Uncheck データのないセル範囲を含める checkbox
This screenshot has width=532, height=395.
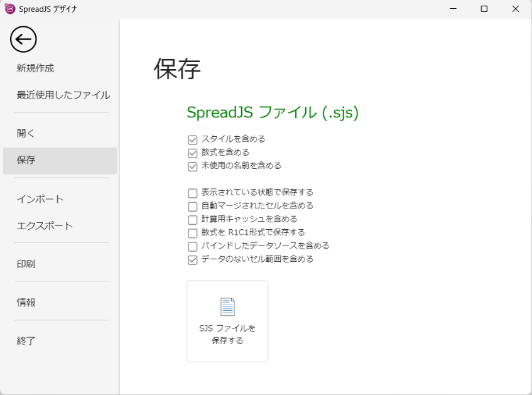click(x=192, y=260)
